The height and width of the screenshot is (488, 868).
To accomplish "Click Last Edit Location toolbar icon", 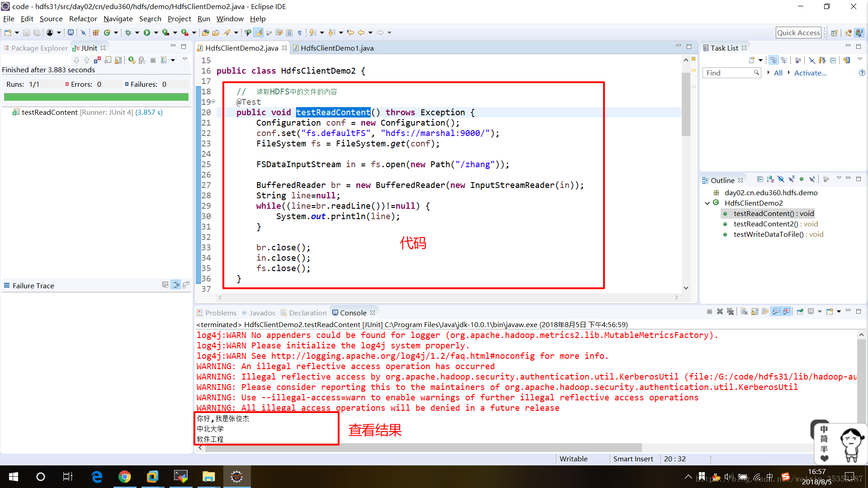I will tap(350, 33).
